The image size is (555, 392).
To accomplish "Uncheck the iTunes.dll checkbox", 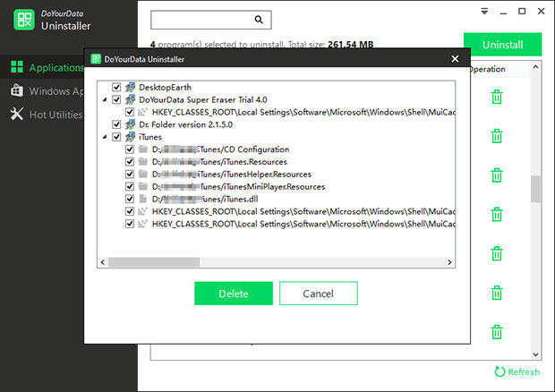I will point(130,199).
